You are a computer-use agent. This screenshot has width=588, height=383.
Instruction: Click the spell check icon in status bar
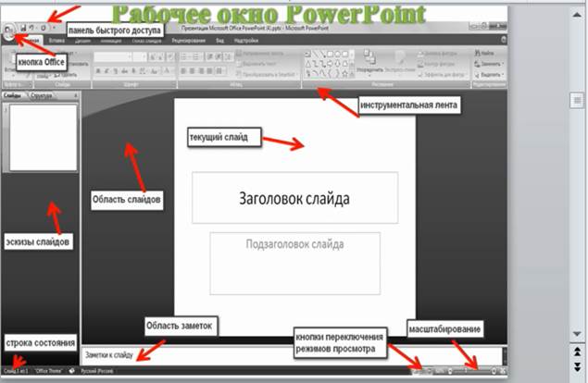[71, 370]
